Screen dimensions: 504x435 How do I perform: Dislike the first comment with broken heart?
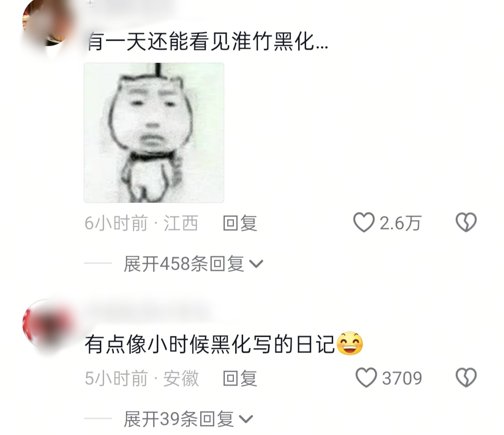tap(466, 222)
